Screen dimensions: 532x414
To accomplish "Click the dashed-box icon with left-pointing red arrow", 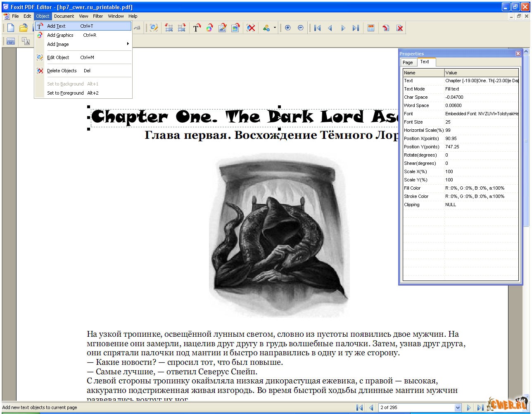I will (169, 28).
